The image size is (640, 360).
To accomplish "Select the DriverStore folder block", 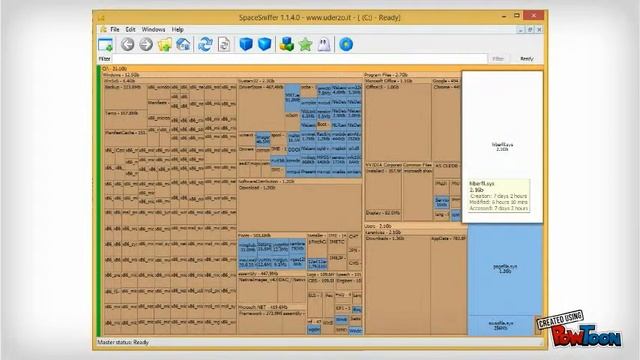I will 261,108.
